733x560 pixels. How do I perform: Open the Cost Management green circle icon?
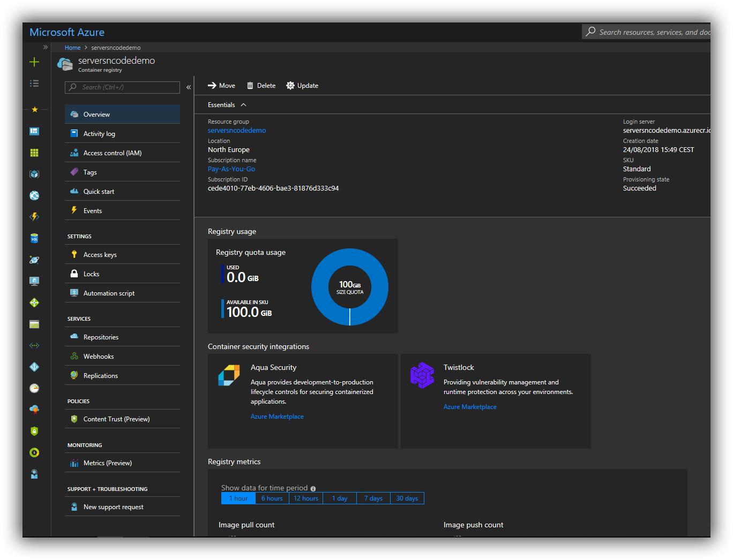click(x=34, y=452)
